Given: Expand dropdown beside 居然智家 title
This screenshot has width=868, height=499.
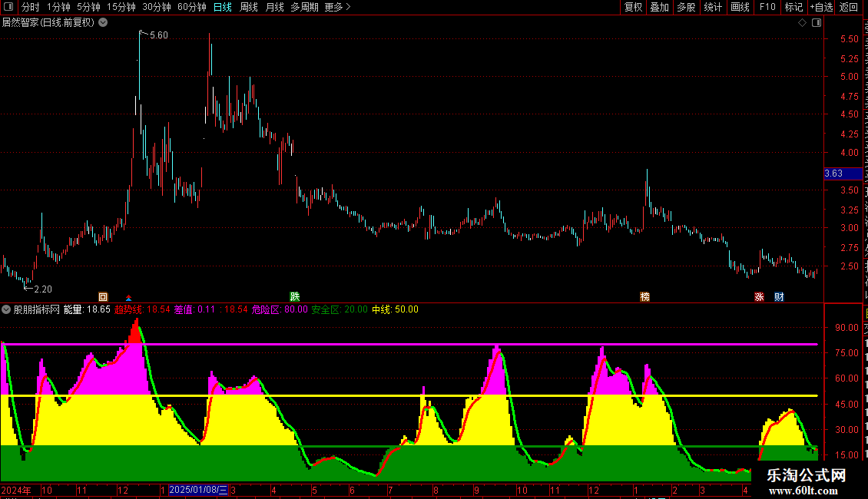Looking at the screenshot, I should (103, 23).
